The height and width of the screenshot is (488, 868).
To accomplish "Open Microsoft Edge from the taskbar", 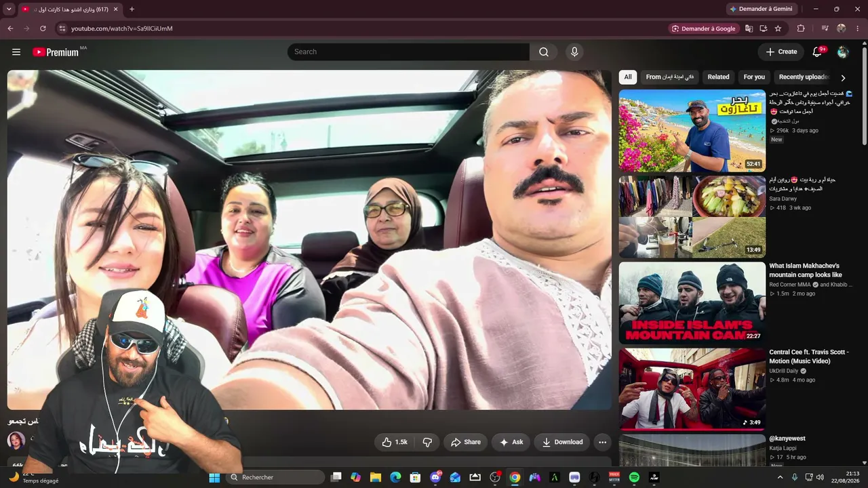I will coord(395,477).
